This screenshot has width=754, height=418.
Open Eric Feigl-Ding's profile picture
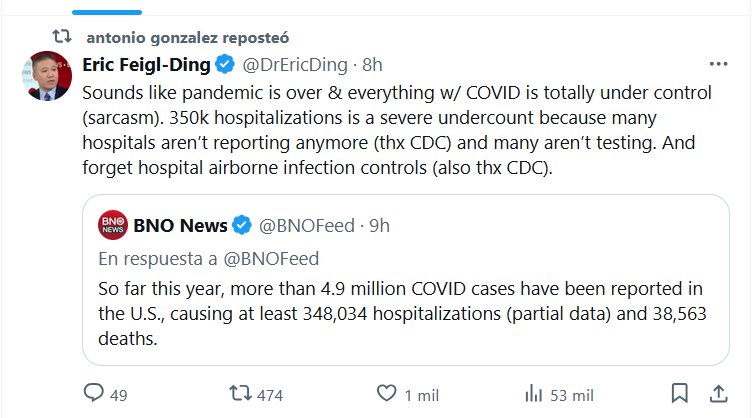coord(40,75)
